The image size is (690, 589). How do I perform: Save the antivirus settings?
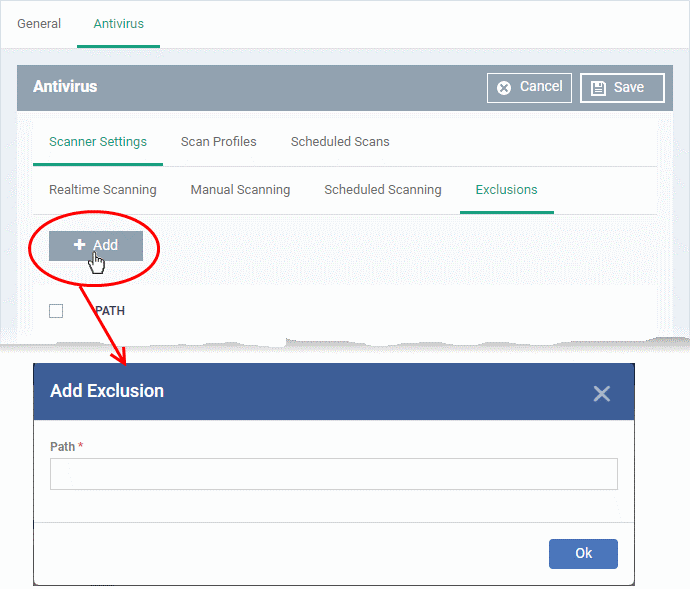[x=622, y=88]
